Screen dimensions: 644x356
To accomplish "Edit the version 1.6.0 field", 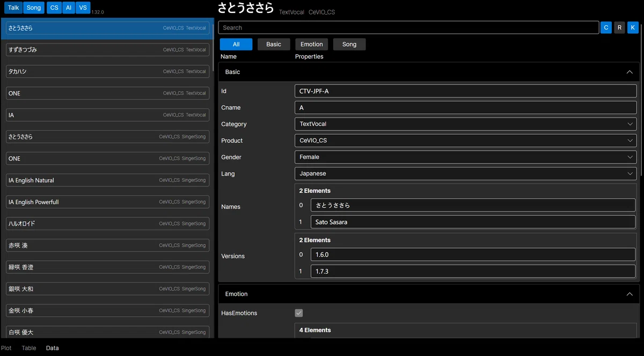I will [473, 255].
